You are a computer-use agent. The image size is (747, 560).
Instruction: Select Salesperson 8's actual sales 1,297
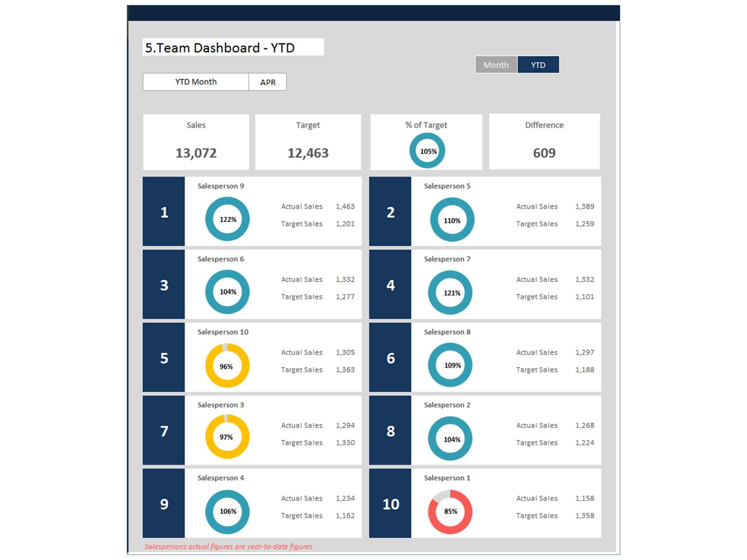click(585, 352)
